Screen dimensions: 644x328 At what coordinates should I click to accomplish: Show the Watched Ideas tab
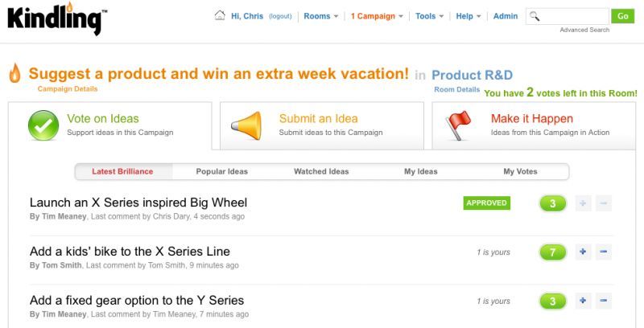pyautogui.click(x=321, y=171)
